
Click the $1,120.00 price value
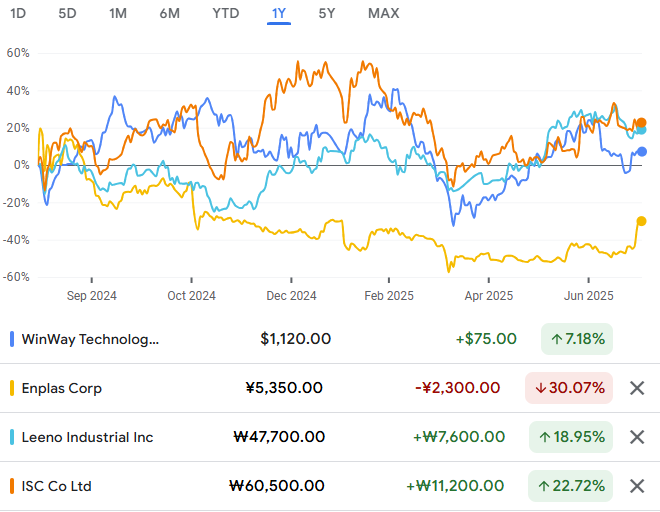pos(295,339)
